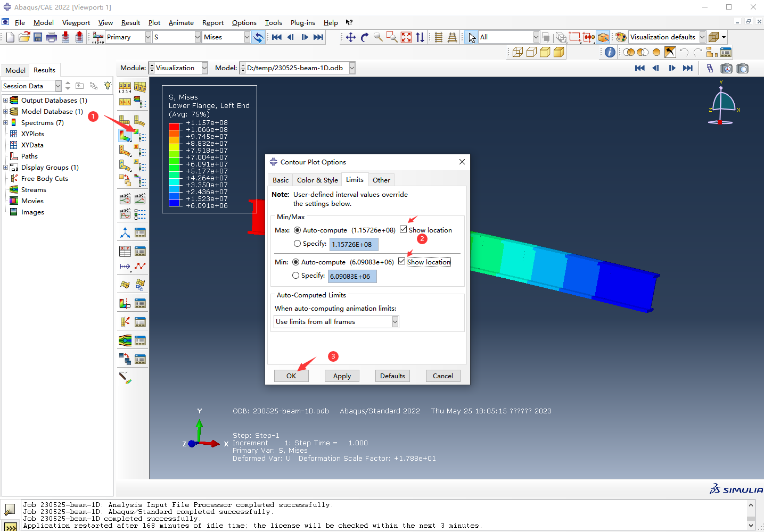Click the Save Session floppy icon

coord(38,37)
